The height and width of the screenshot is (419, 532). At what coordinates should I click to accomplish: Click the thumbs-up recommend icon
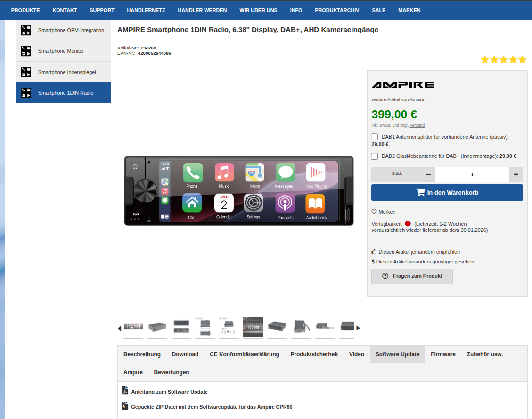tap(374, 252)
